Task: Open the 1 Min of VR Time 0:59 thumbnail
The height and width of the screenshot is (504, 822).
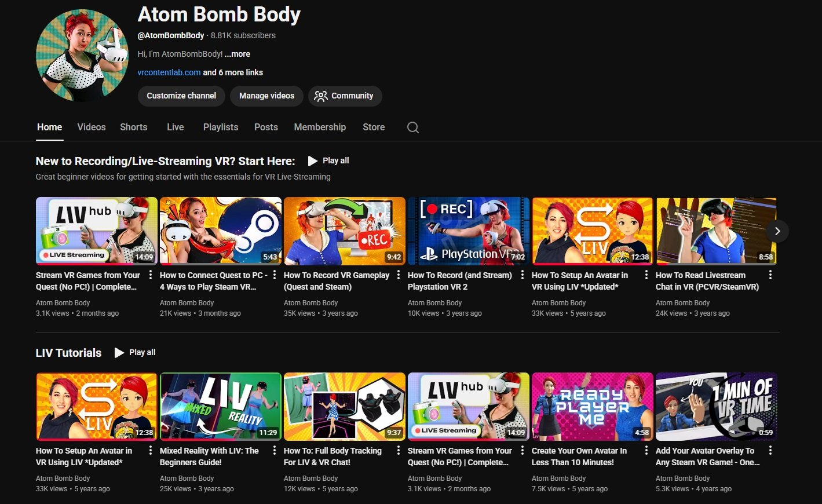Action: [716, 407]
